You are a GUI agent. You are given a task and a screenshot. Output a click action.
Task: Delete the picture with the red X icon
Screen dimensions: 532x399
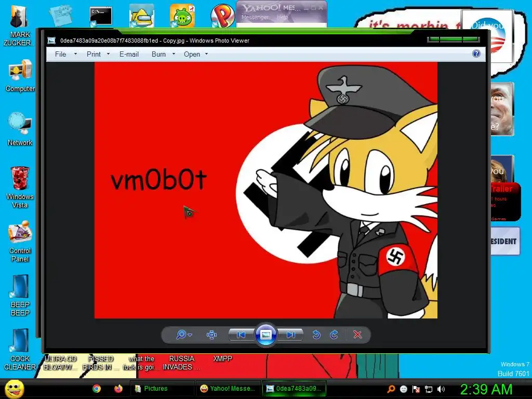coord(357,335)
